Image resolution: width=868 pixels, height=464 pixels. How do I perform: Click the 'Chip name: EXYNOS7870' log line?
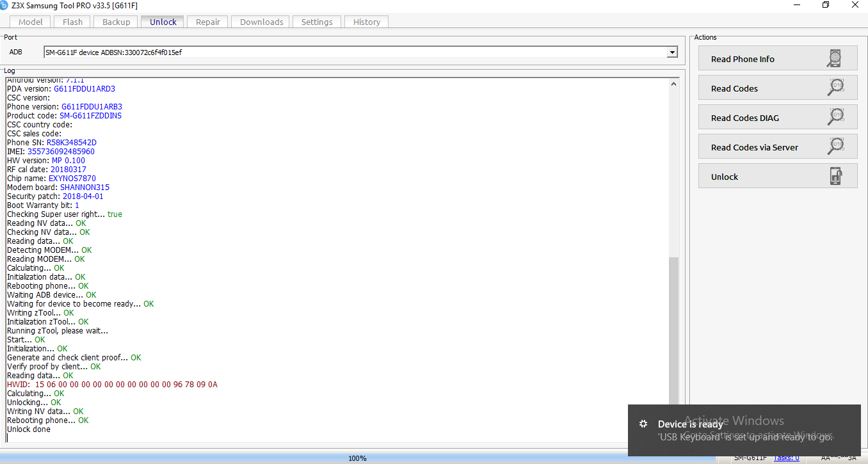click(x=51, y=179)
